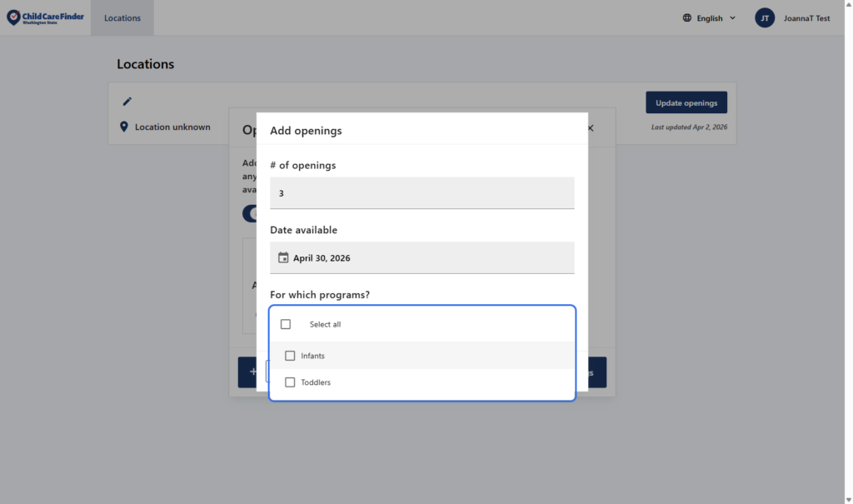Open the JoannaT Test account menu
The image size is (853, 504).
point(806,18)
